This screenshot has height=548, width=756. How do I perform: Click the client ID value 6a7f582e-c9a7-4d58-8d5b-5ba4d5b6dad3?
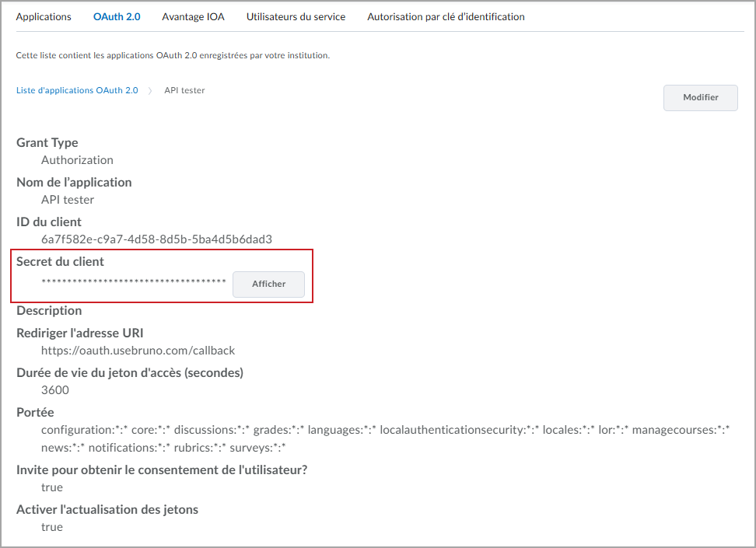click(x=156, y=239)
